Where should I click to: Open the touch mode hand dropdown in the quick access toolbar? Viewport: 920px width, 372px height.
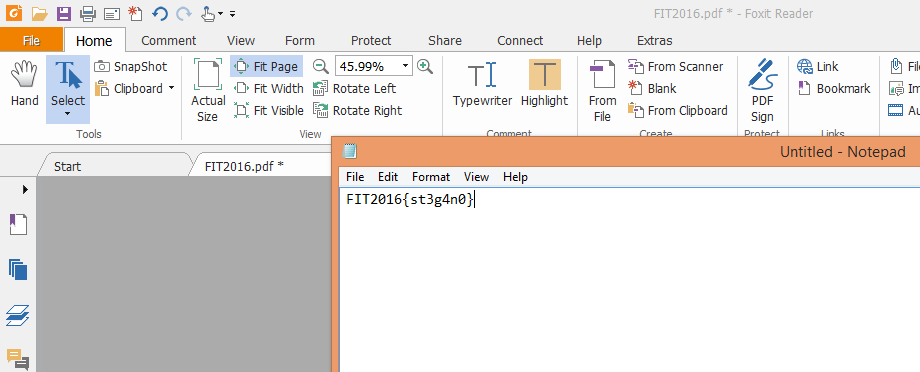(212, 13)
